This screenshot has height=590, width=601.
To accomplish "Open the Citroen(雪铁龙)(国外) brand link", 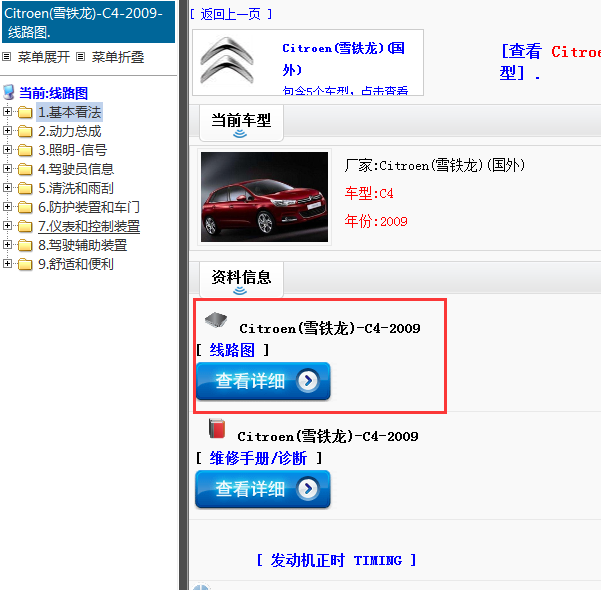I will [x=343, y=59].
